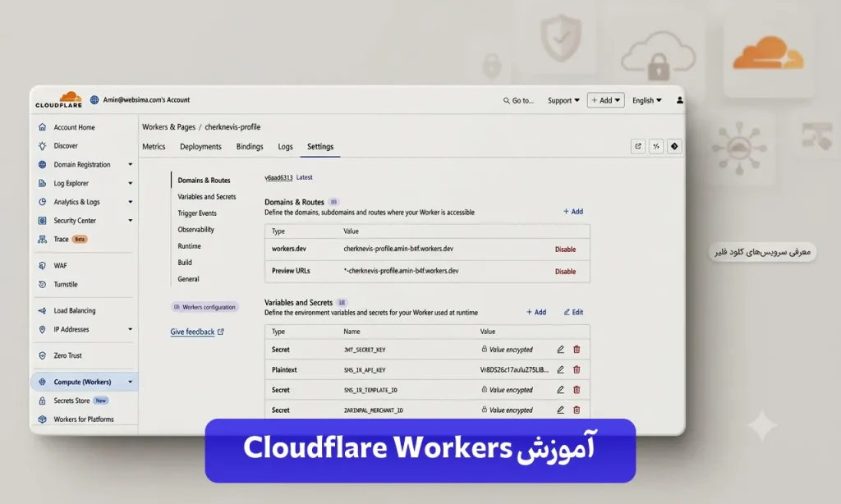Expand the Security Center chevron

[131, 220]
